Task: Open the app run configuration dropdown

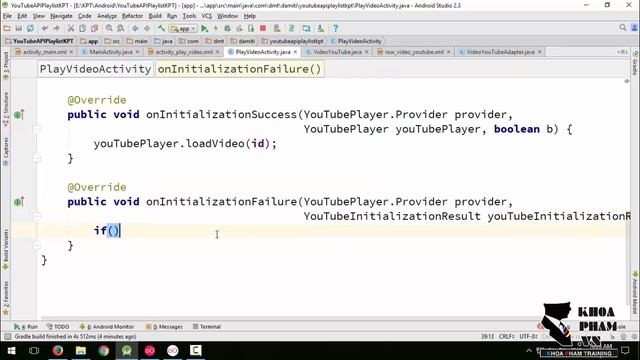Action: point(183,29)
